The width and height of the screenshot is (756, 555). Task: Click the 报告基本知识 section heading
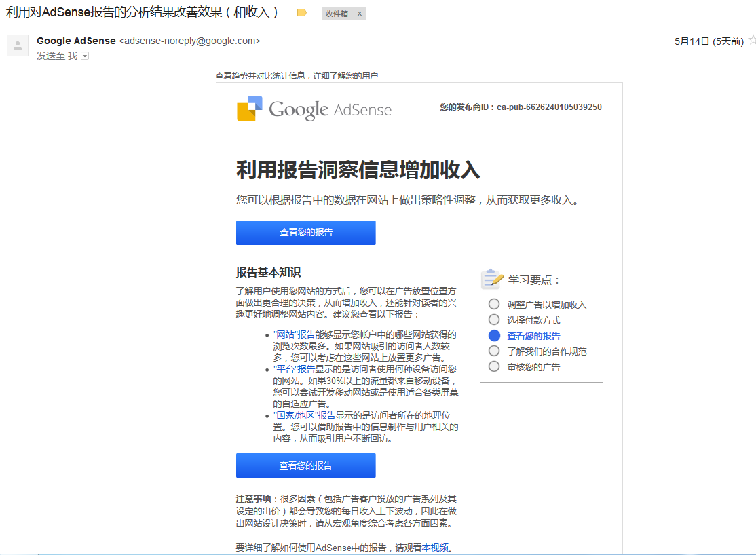coord(268,273)
